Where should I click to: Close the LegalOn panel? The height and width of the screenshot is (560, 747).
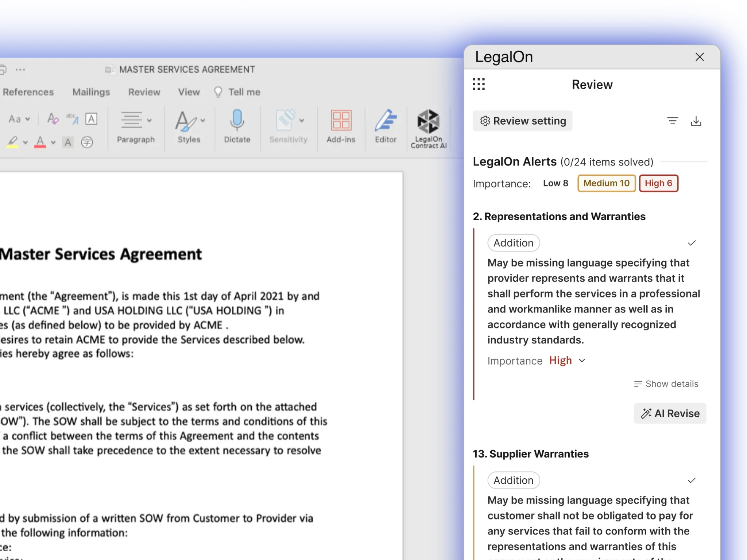[700, 57]
